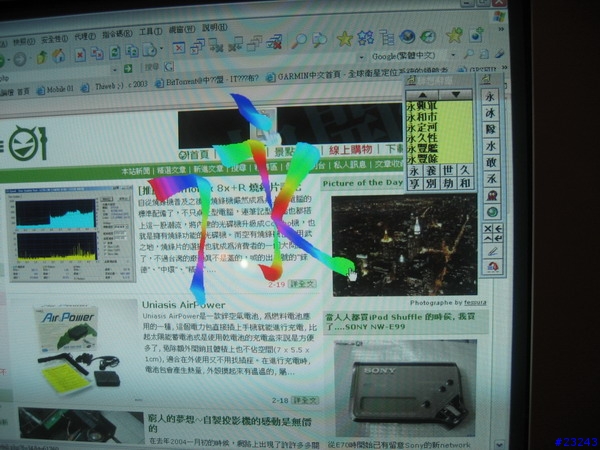Open the 說明 menu
This screenshot has width=600, height=450.
point(215,27)
